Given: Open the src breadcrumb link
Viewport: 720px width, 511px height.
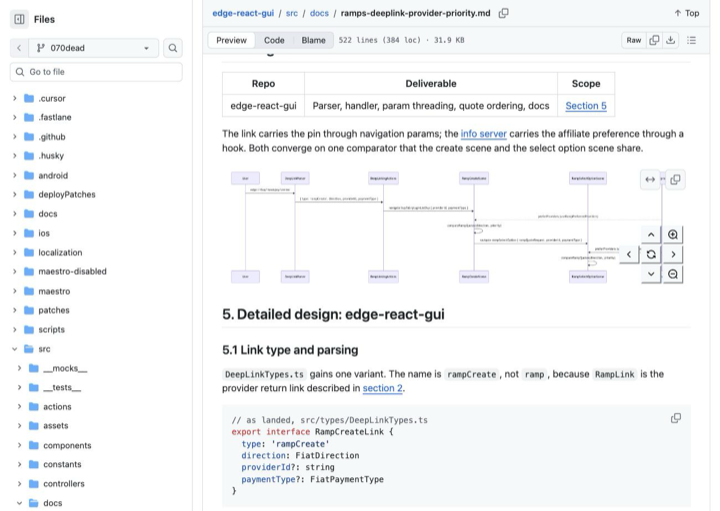Looking at the screenshot, I should [x=292, y=13].
